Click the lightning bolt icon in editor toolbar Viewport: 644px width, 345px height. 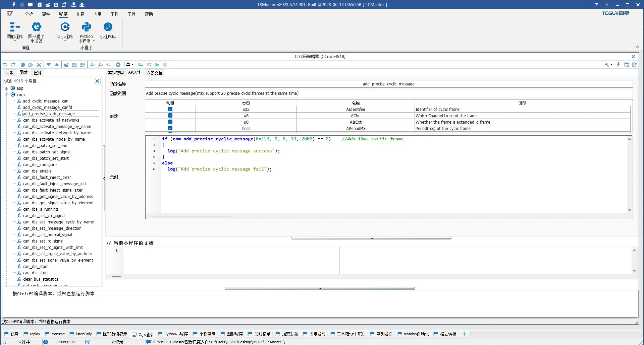618,65
